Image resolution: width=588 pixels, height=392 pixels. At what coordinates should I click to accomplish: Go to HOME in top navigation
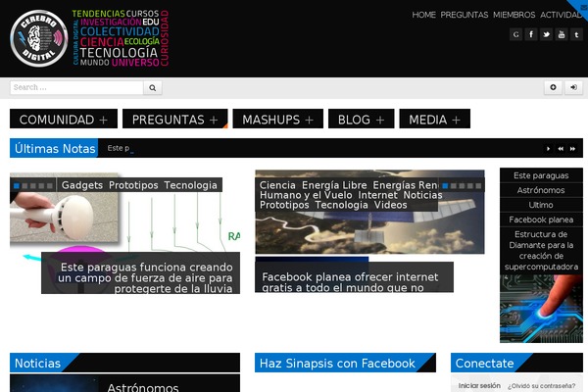[423, 15]
